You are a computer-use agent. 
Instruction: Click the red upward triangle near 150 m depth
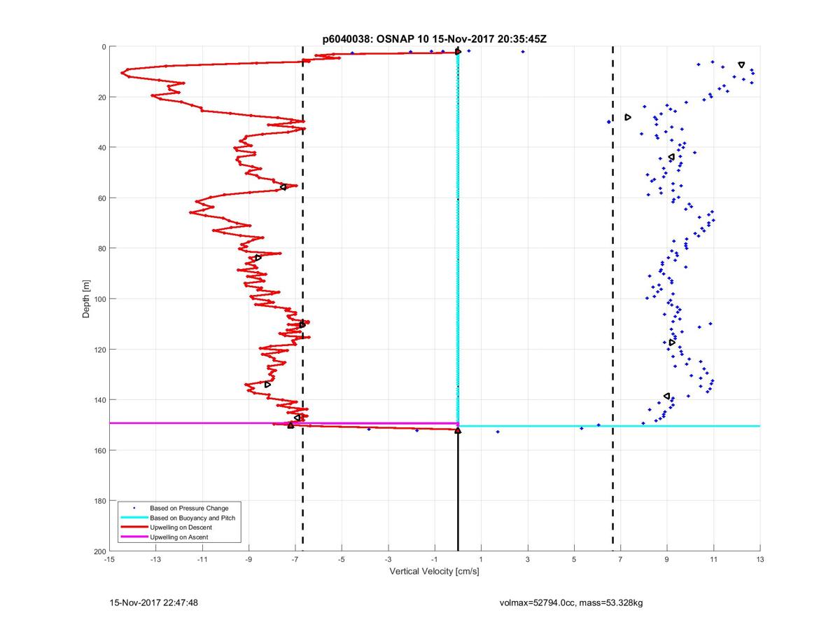click(290, 425)
